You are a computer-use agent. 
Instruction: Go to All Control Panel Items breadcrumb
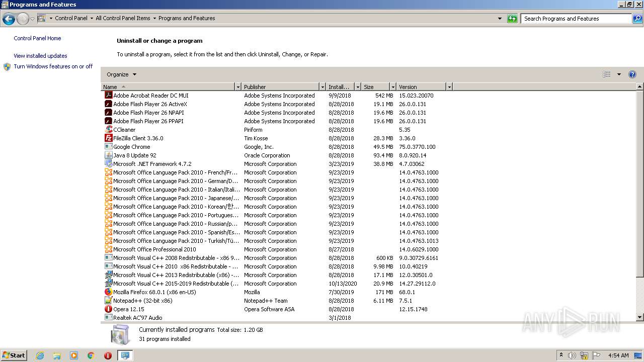pos(123,18)
